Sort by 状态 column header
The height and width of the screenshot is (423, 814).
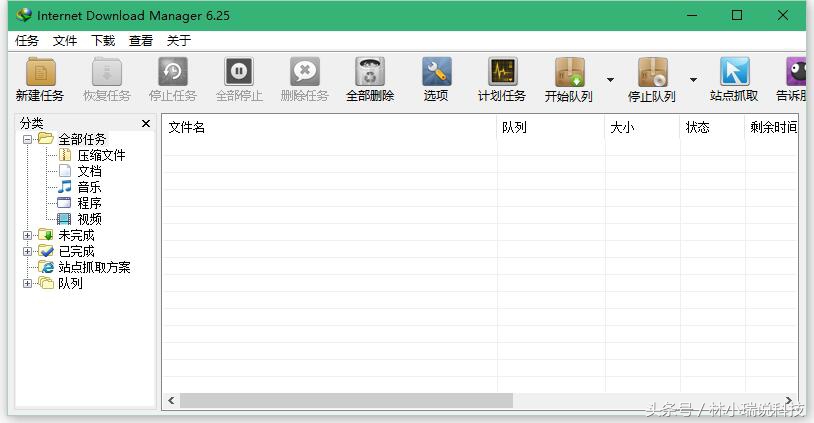(x=712, y=127)
